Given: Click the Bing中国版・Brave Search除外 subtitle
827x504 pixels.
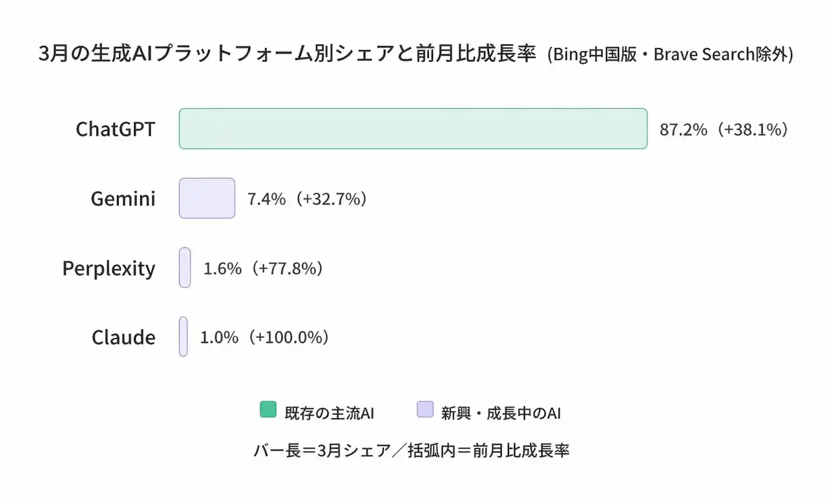Looking at the screenshot, I should (670, 55).
